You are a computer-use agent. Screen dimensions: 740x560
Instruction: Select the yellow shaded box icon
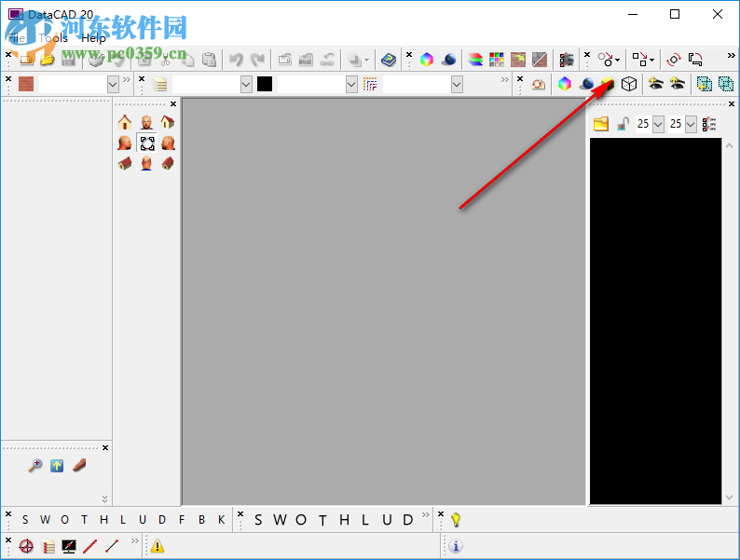tap(608, 85)
